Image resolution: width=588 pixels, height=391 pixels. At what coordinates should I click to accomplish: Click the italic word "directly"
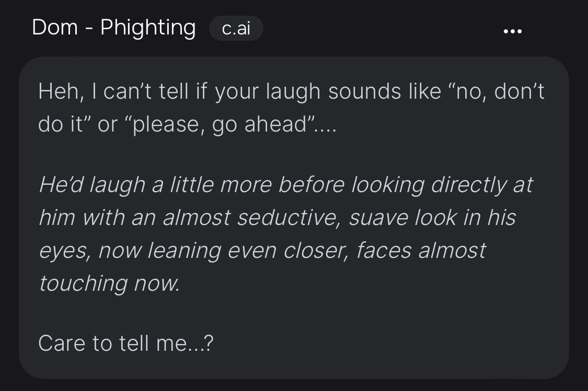469,185
